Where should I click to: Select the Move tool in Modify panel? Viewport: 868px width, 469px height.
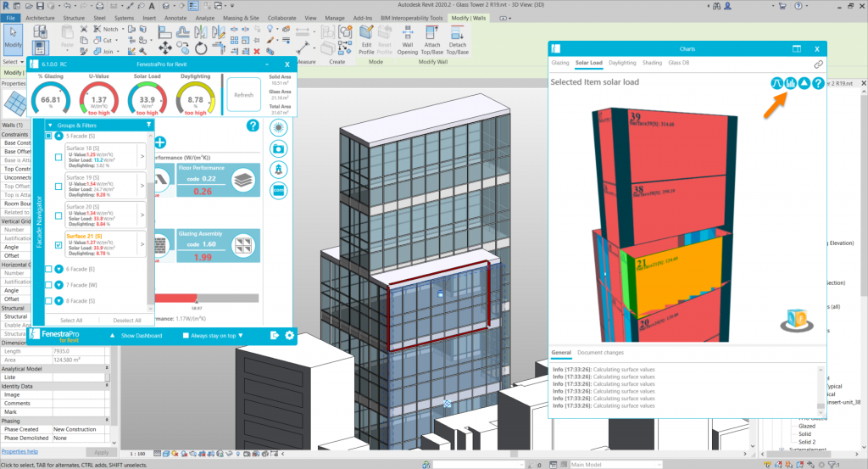pos(165,47)
